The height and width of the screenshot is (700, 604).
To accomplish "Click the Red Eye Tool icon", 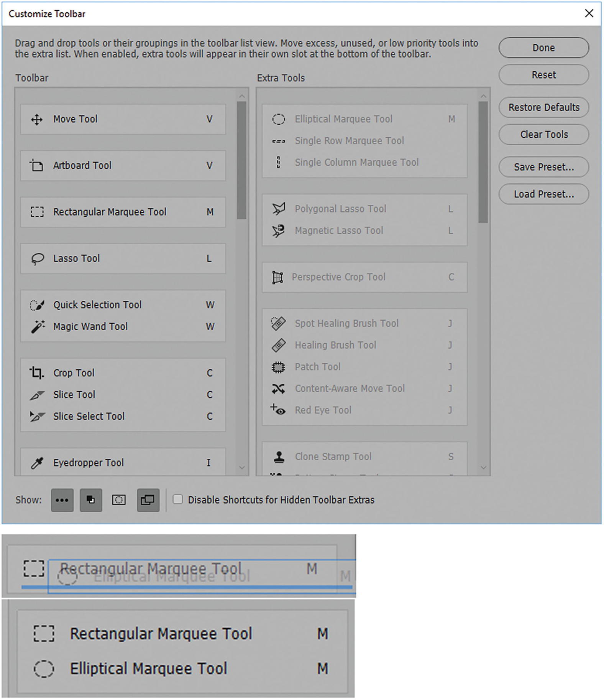I will pos(278,410).
